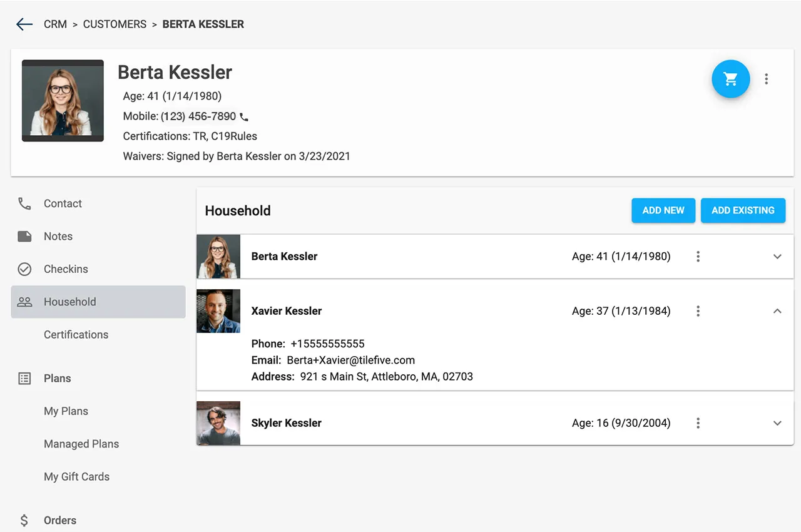This screenshot has width=801, height=532.
Task: Navigate to CUSTOMERS in the breadcrumb
Action: click(115, 24)
